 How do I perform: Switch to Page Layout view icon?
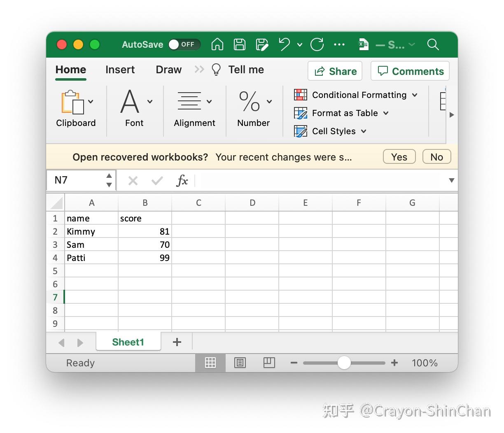point(240,363)
